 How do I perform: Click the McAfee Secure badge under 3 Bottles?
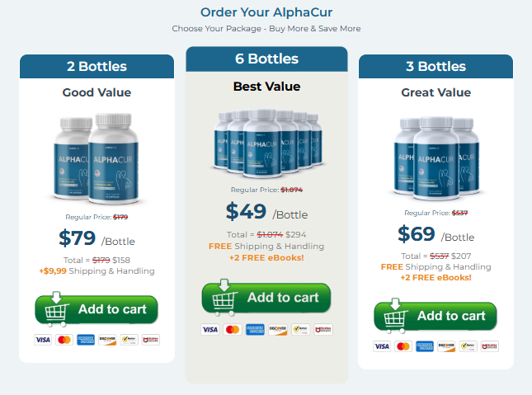click(x=490, y=346)
